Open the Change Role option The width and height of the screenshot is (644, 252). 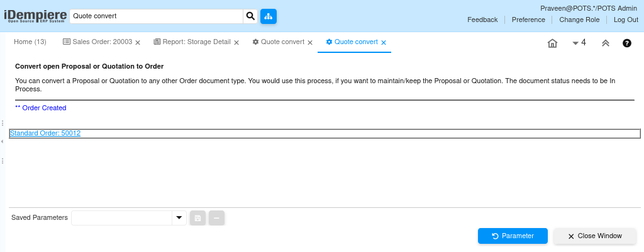[x=579, y=20]
